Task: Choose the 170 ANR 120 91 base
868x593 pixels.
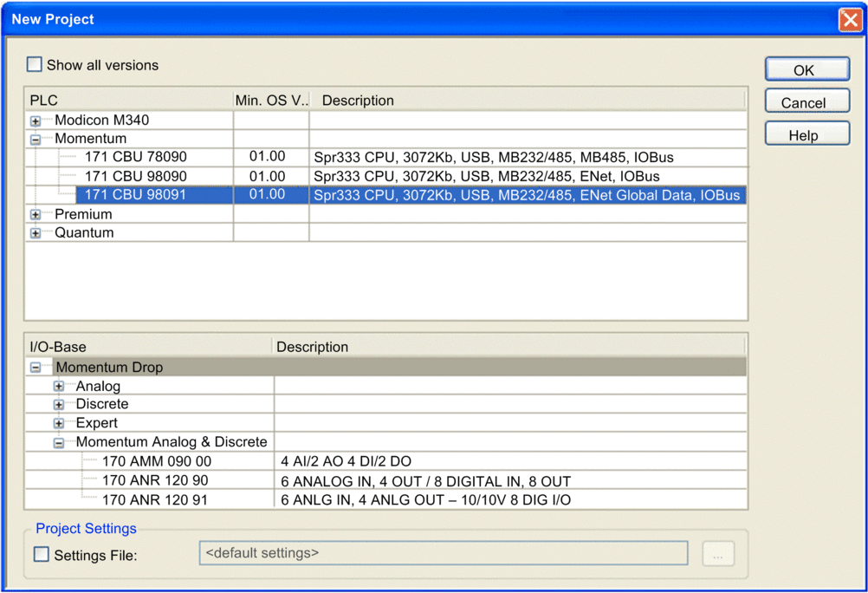Action: (x=155, y=500)
